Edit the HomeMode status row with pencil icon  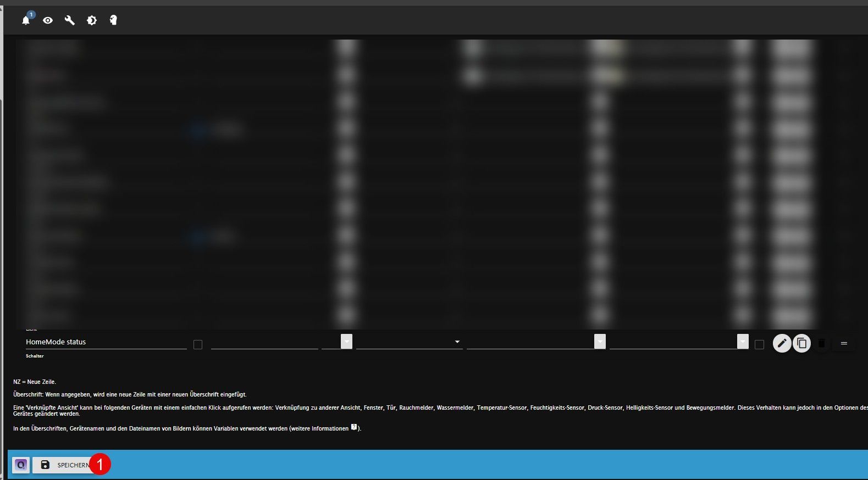click(x=782, y=343)
